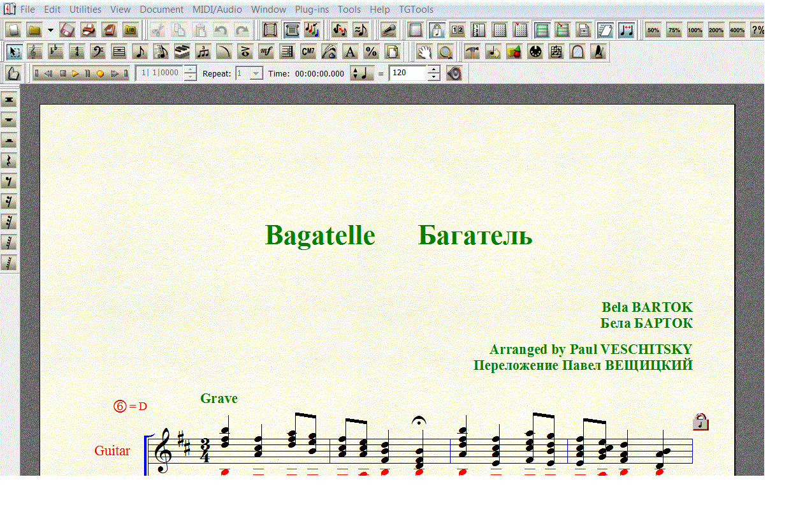Viewport: 812px width, 521px height.
Task: Select the Page Layout tool
Action: click(392, 52)
